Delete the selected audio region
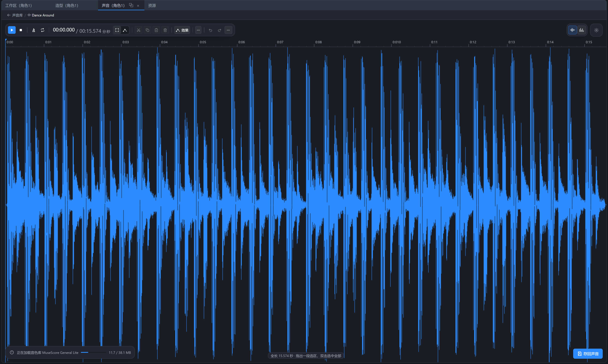Image resolution: width=608 pixels, height=364 pixels. click(165, 30)
